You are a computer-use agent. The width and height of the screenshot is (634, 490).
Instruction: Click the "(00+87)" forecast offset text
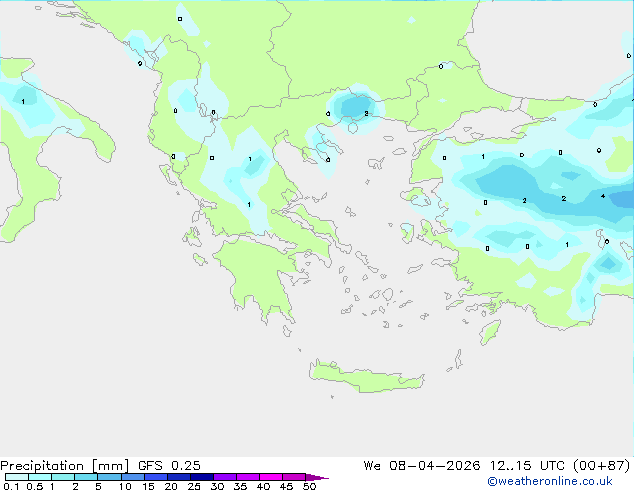602,465
